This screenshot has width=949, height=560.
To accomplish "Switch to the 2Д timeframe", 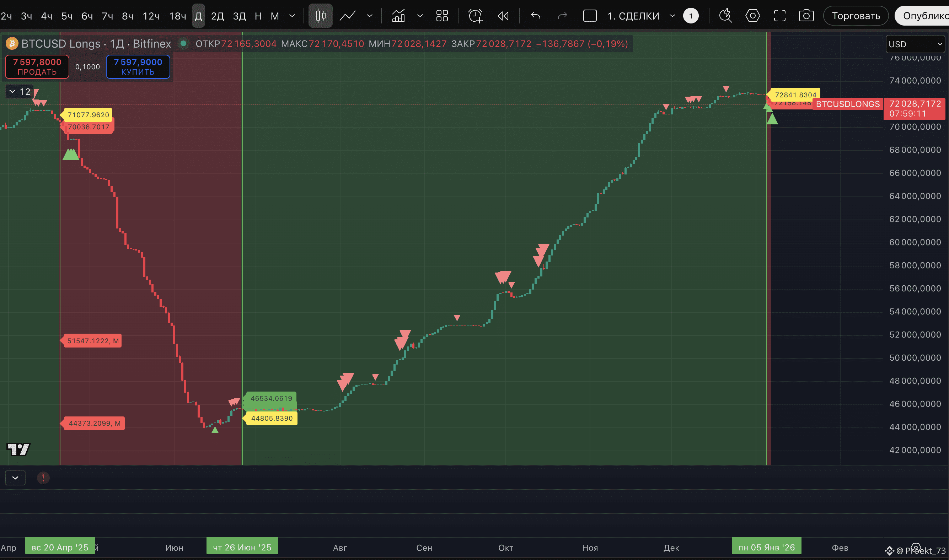I will point(218,16).
